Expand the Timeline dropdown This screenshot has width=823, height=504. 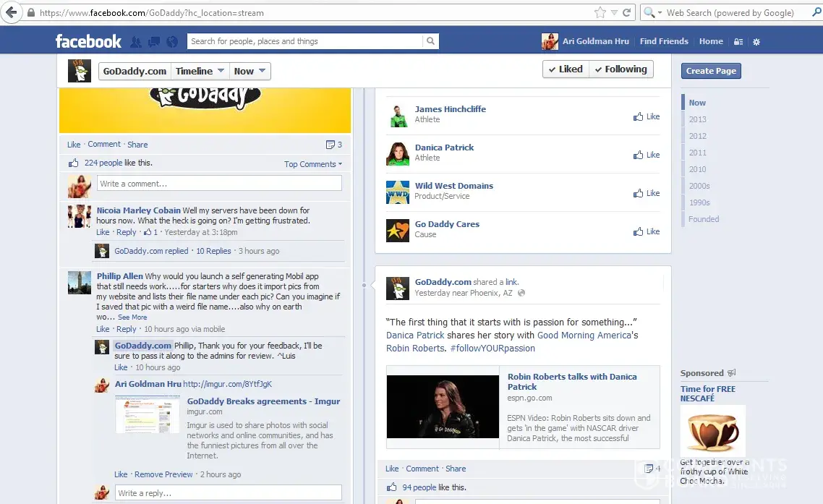click(200, 71)
